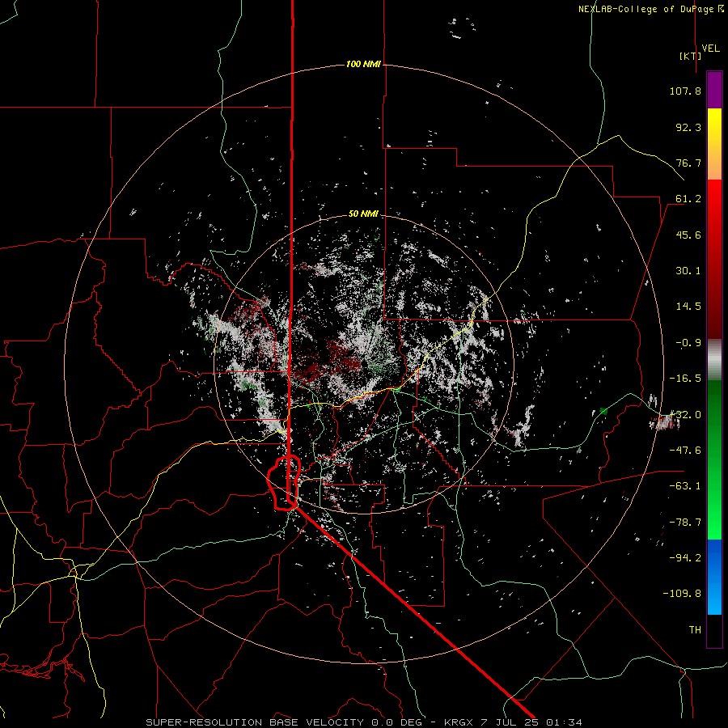
Task: Click the 45.6 legend value
Action: 688,235
